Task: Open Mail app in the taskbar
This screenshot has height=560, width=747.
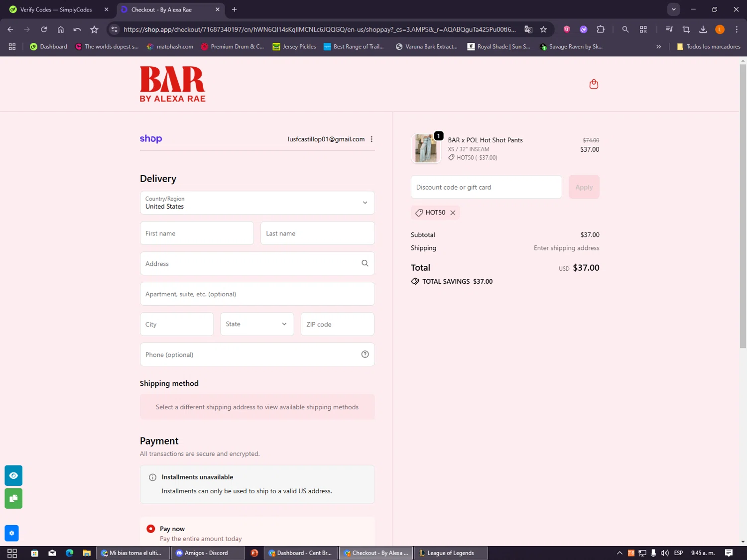Action: [x=52, y=553]
